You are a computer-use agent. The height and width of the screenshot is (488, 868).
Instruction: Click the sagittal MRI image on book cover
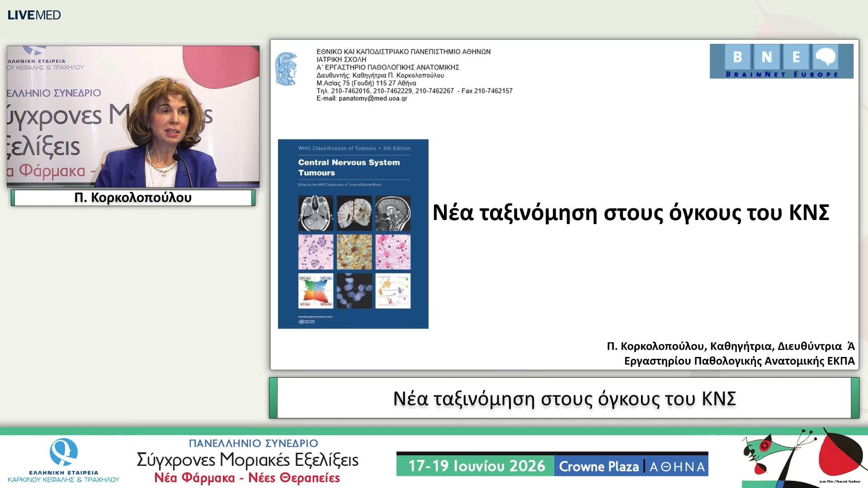393,213
